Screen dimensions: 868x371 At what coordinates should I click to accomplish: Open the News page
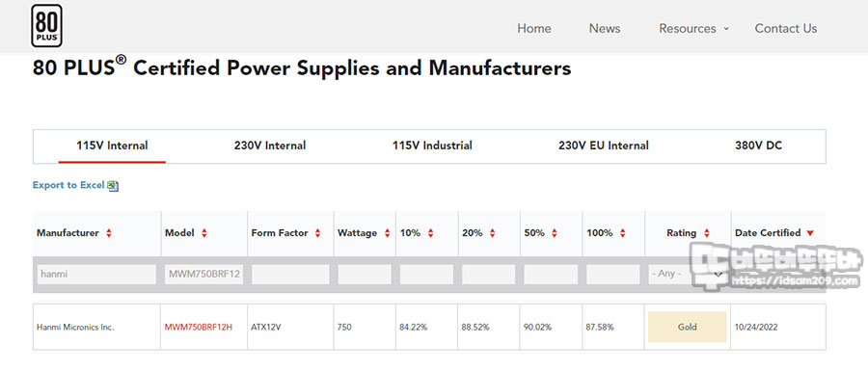[x=605, y=28]
